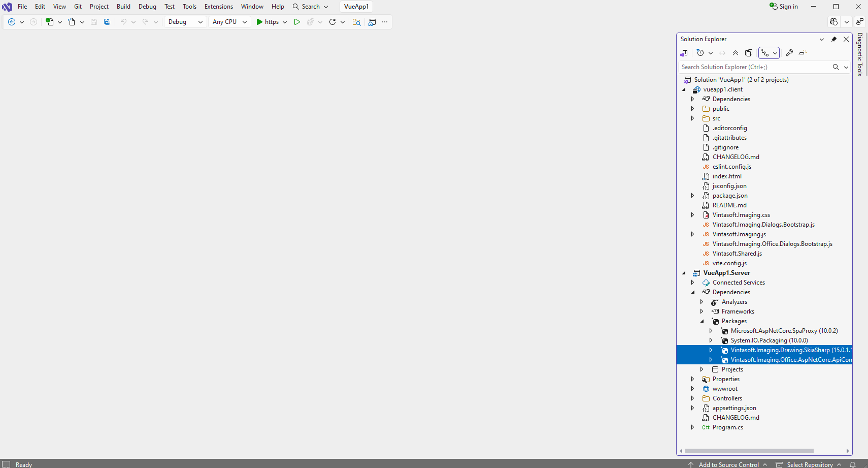Click the notifications bell in status bar
Viewport: 868px width, 468px height.
point(853,464)
